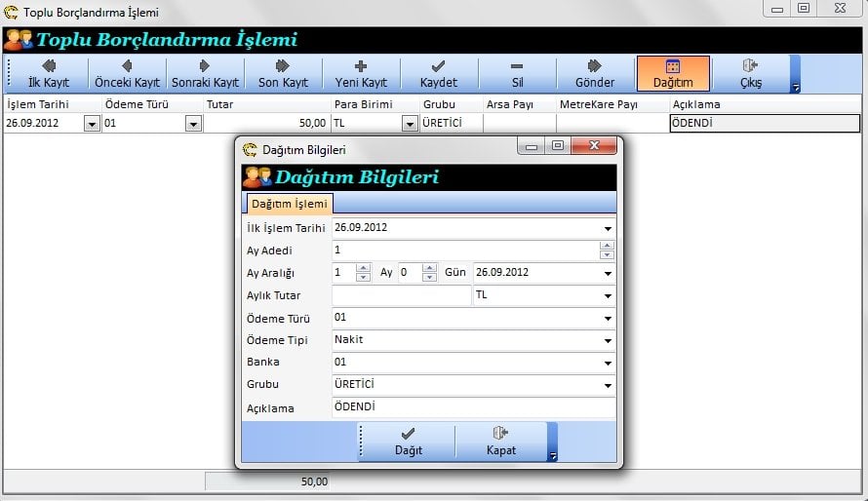Image resolution: width=868 pixels, height=501 pixels.
Task: Click the Gönder toolbar button
Action: pyautogui.click(x=595, y=73)
